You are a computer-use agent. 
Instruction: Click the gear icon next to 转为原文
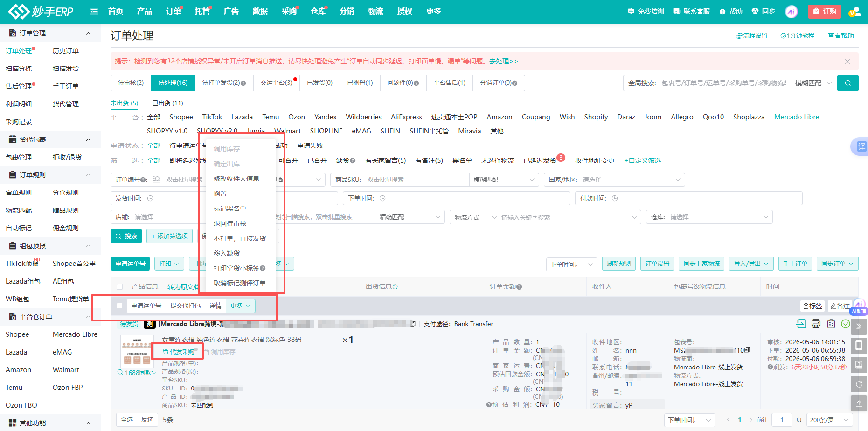click(x=196, y=287)
